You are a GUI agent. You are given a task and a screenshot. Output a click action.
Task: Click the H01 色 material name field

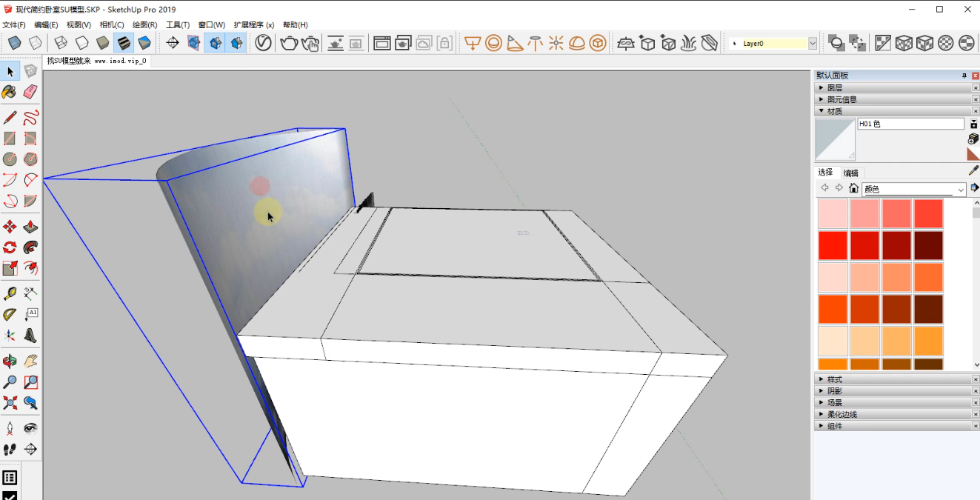click(911, 124)
